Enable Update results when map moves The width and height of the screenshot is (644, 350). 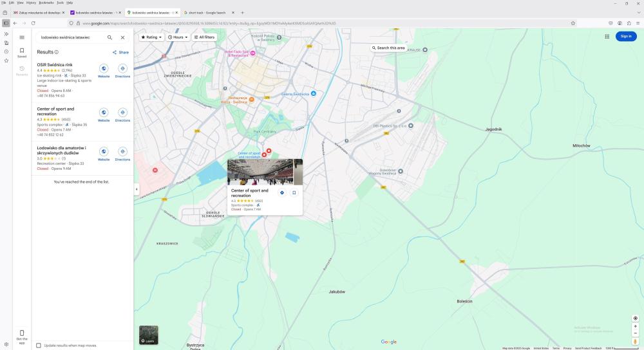click(x=39, y=345)
